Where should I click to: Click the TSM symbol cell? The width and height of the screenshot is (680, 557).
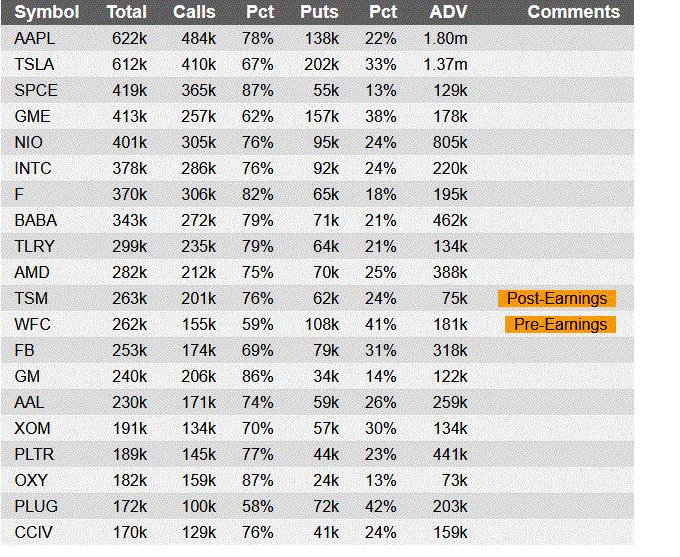point(31,298)
